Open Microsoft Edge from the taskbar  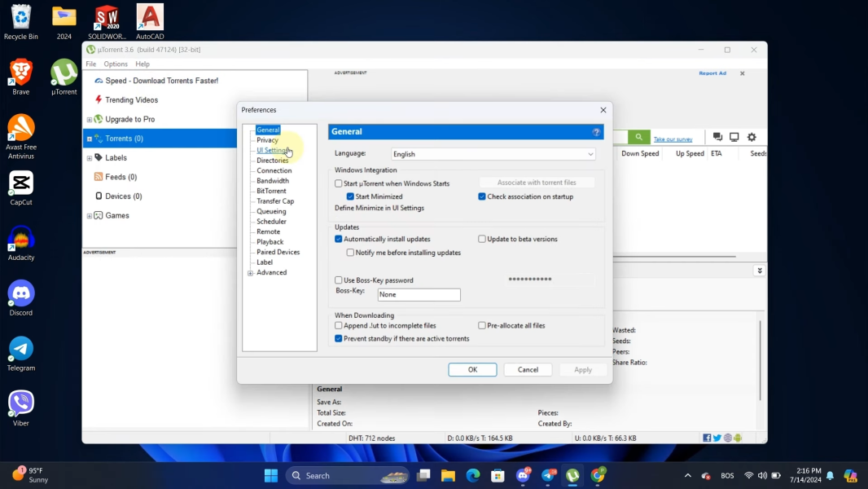[x=473, y=475]
